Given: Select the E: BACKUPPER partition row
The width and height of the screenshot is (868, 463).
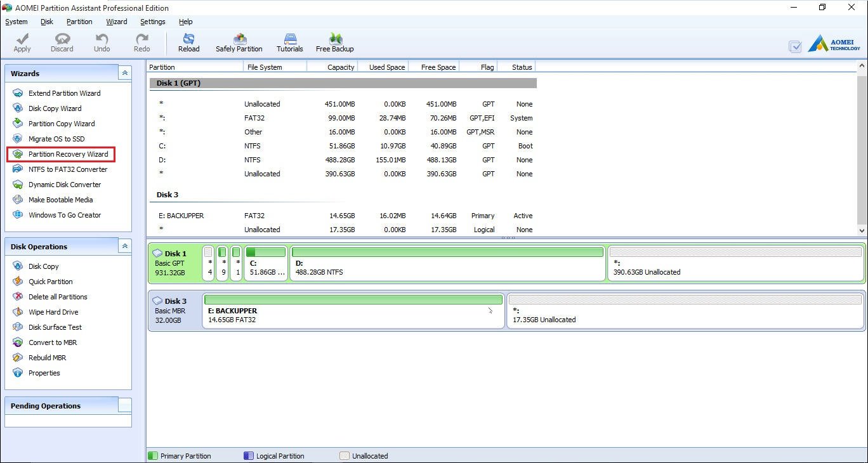Looking at the screenshot, I should (343, 216).
